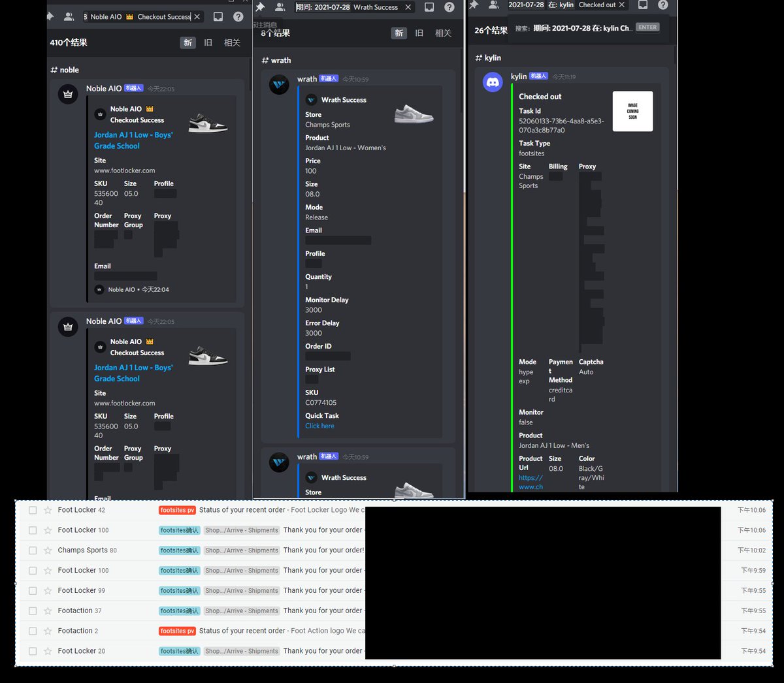Image resolution: width=784 pixels, height=683 pixels.
Task: Click the Quick Task 'Click here' link
Action: pos(319,426)
